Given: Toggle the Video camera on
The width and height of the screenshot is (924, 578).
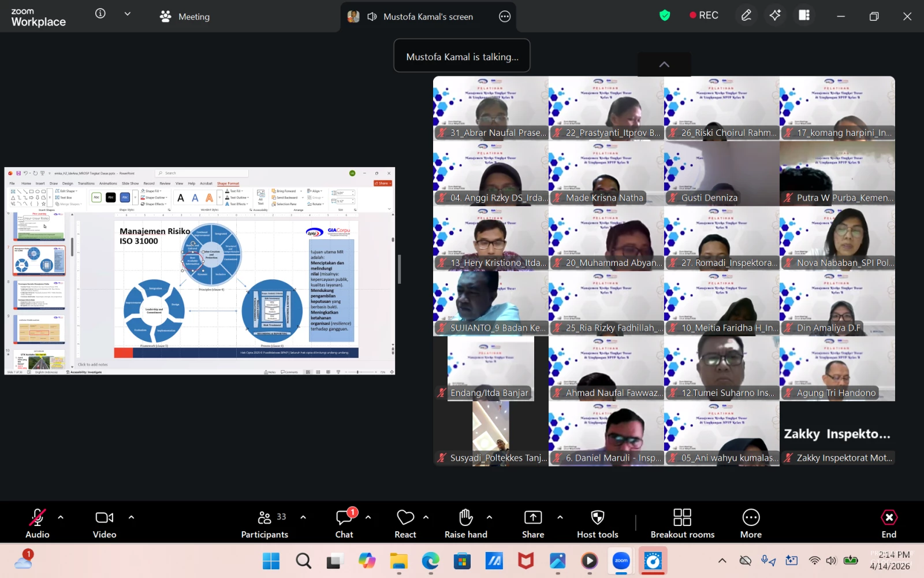Looking at the screenshot, I should tap(105, 524).
